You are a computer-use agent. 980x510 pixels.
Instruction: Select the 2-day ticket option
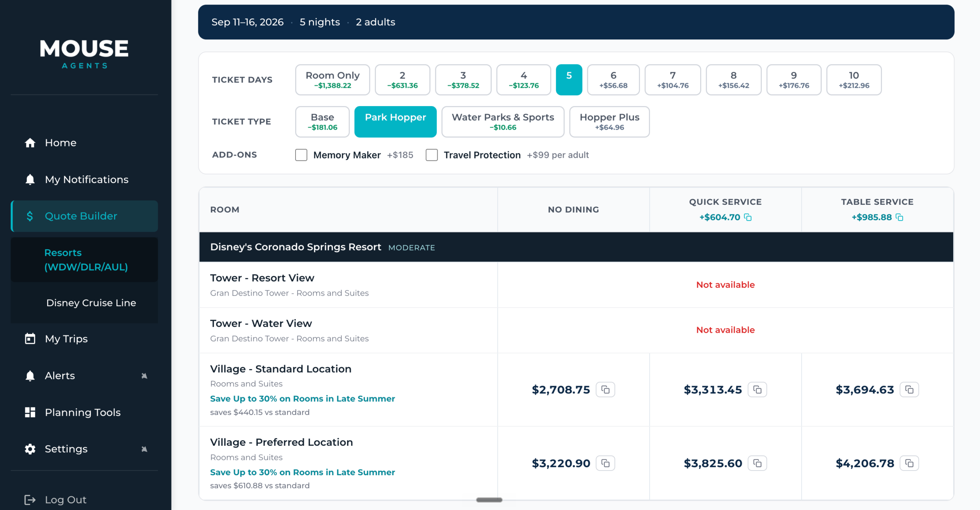click(x=402, y=80)
